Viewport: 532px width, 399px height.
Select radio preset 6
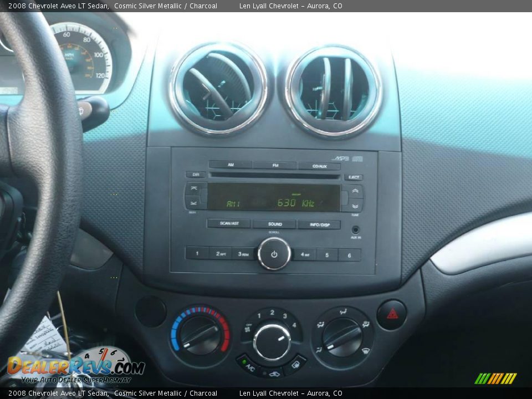(x=350, y=255)
